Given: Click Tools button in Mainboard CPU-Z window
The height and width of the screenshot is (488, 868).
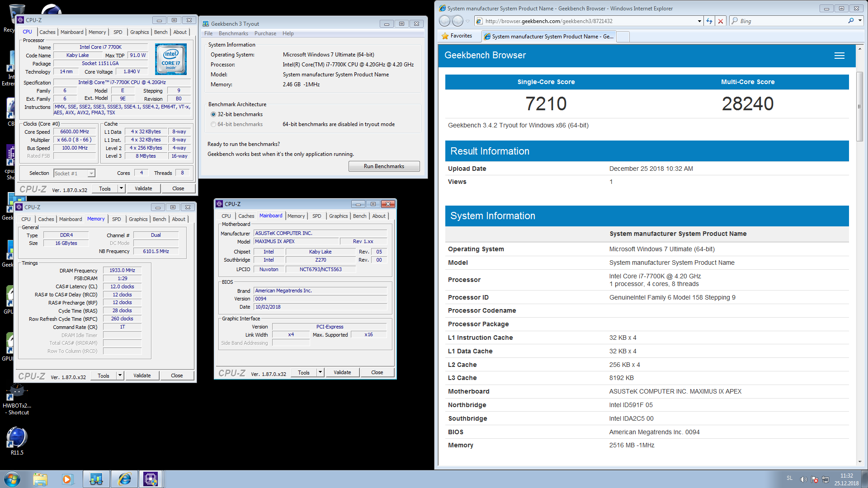Looking at the screenshot, I should (x=304, y=372).
